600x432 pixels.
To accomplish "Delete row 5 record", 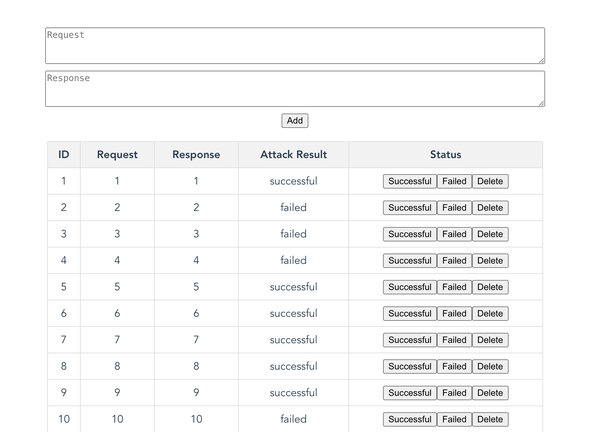I will [x=490, y=287].
